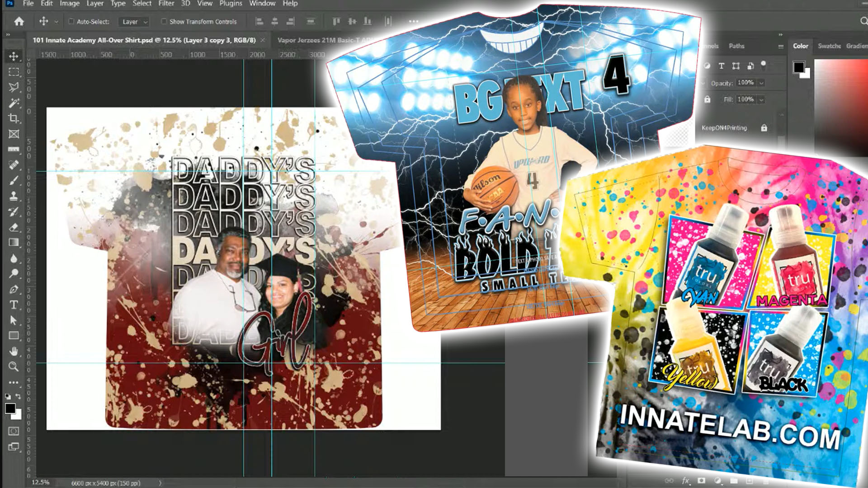Enable the Auto-Select checkbox
The width and height of the screenshot is (868, 488).
point(71,21)
